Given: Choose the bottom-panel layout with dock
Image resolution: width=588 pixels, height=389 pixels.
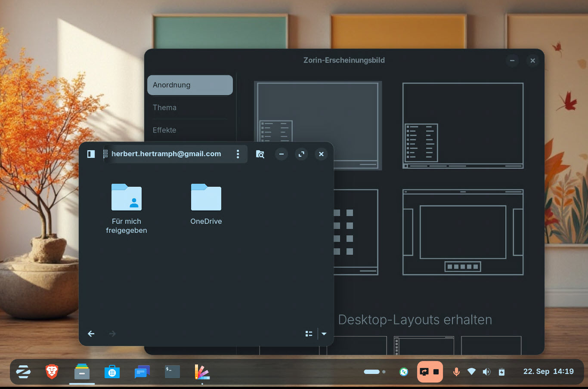Looking at the screenshot, I should 463,232.
